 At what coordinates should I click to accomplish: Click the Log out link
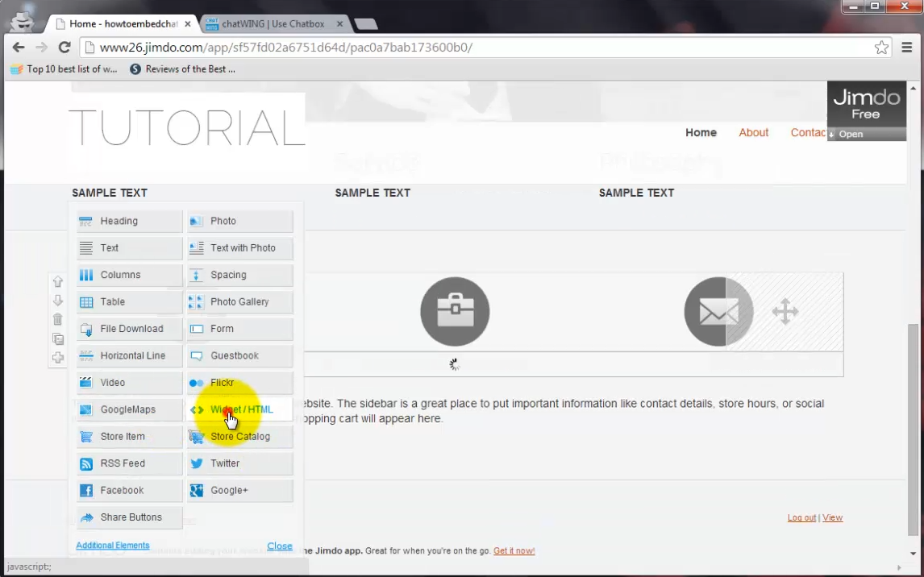click(801, 517)
